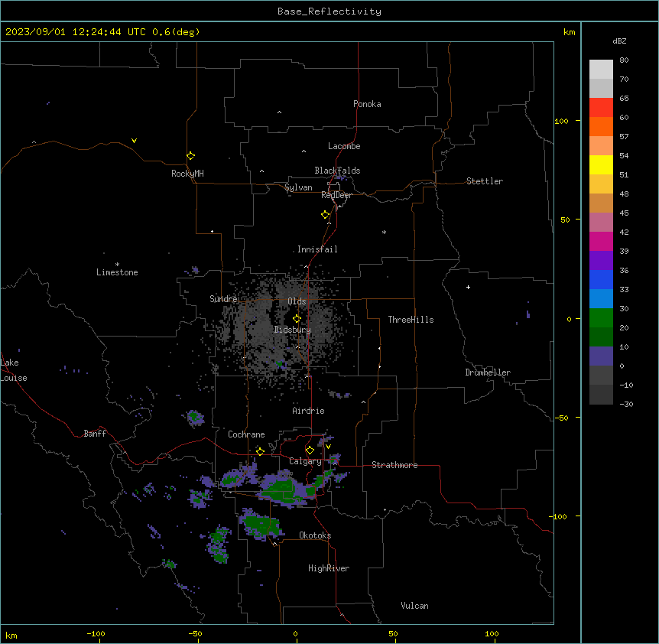
Task: Click the HighRiver label
Action: pyautogui.click(x=329, y=568)
